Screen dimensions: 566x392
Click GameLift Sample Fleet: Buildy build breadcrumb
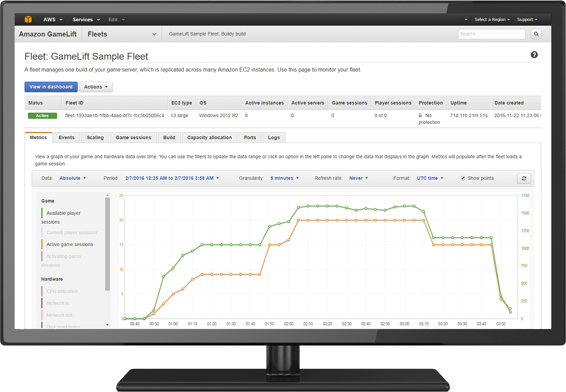tap(207, 34)
